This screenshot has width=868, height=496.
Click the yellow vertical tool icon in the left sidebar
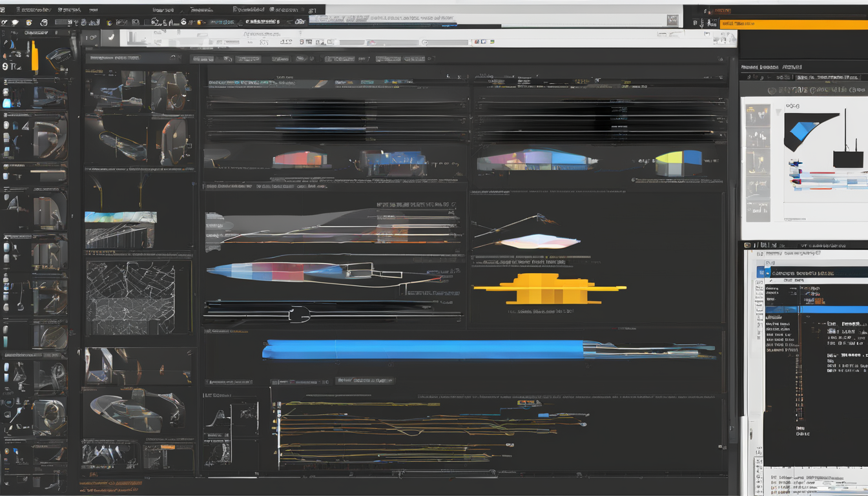pos(34,56)
